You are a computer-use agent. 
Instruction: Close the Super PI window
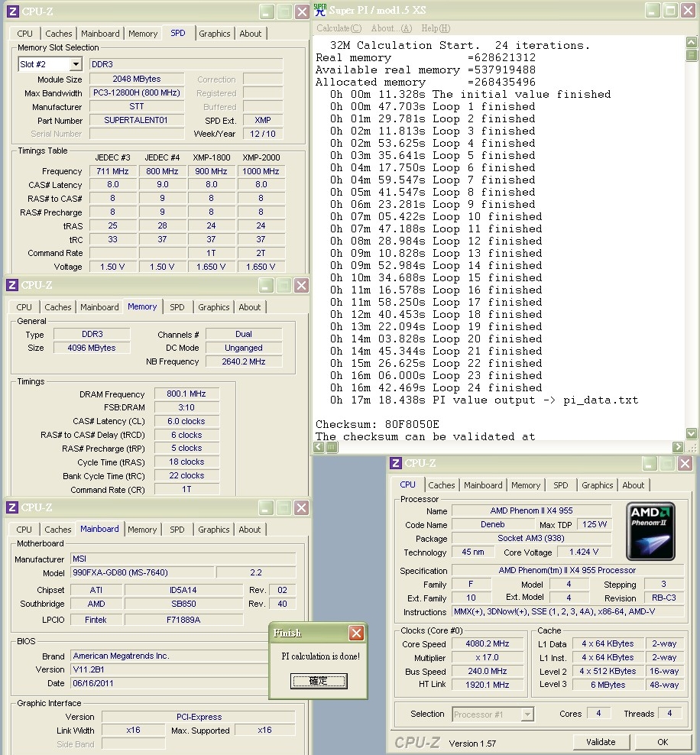[688, 10]
